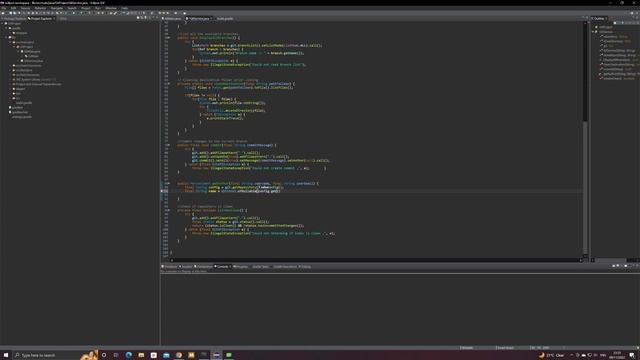Click Smart Insert in the status bar

(506, 348)
